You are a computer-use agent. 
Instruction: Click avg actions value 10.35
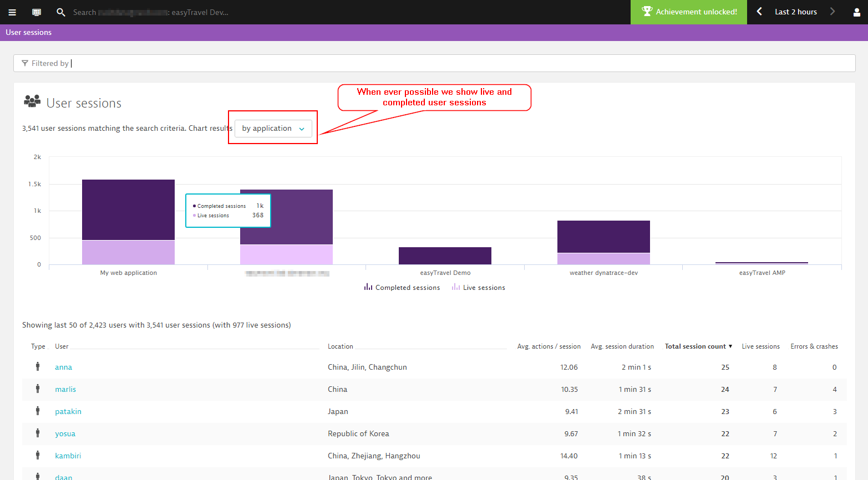point(569,389)
